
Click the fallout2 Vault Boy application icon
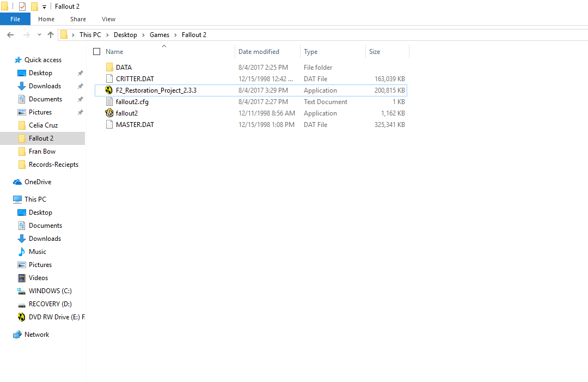pos(109,113)
